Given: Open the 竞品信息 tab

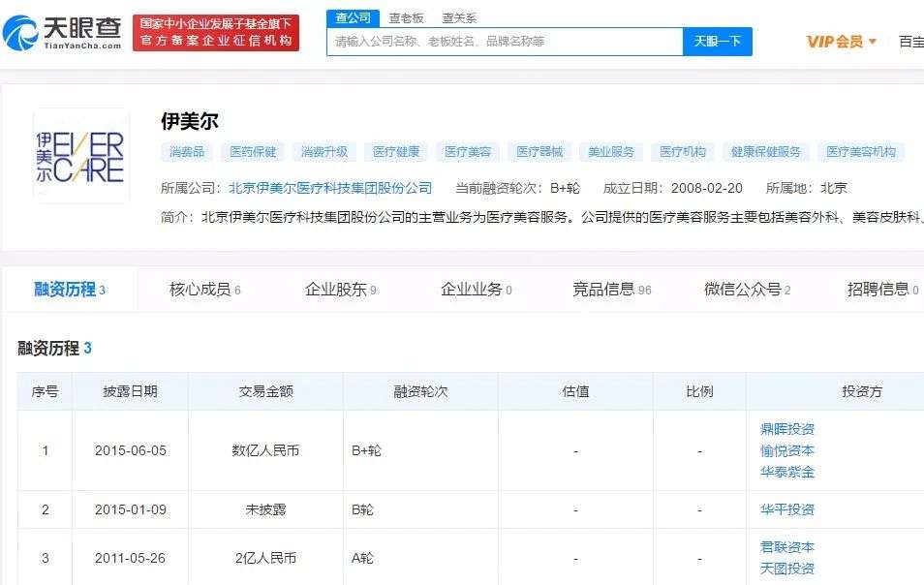Looking at the screenshot, I should 612,290.
